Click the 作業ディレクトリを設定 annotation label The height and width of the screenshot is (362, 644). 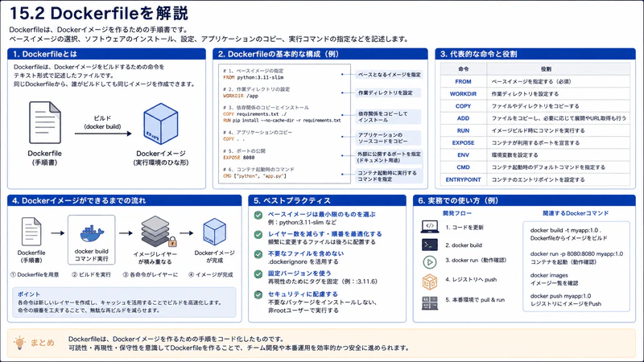tap(389, 93)
